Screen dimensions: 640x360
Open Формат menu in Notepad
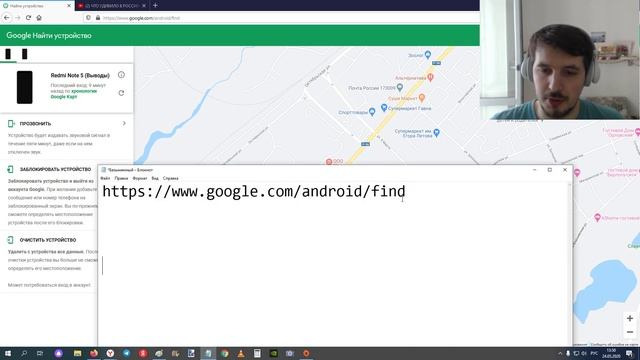140,178
